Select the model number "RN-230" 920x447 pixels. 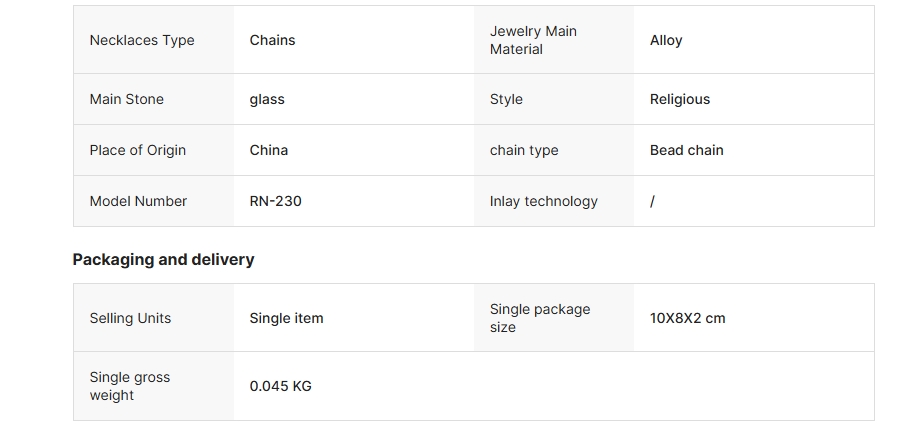pos(276,201)
